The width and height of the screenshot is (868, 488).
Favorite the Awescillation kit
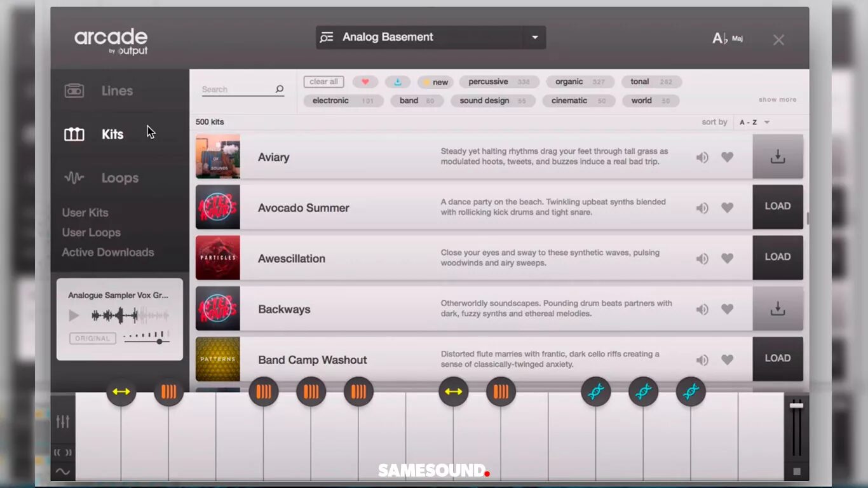tap(728, 258)
